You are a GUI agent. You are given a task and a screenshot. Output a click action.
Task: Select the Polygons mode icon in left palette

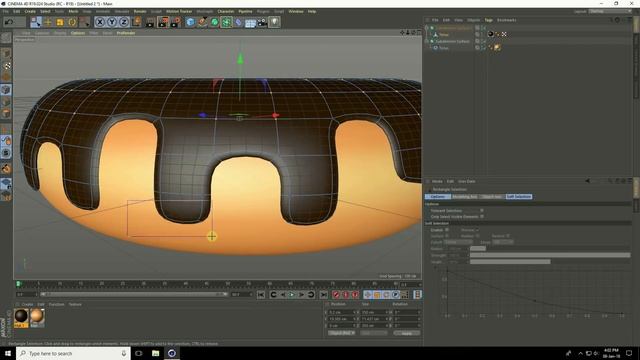point(6,113)
